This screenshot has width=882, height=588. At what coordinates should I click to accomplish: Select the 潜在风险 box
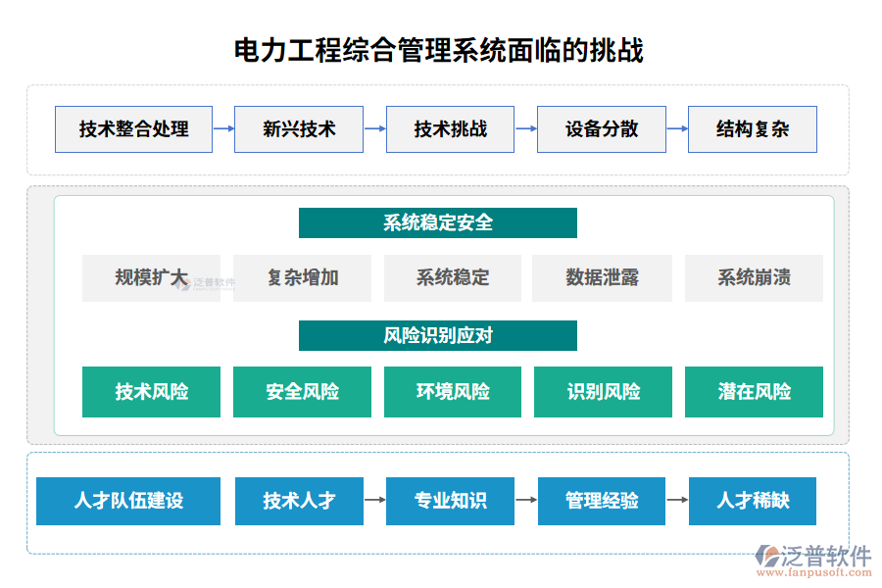pyautogui.click(x=753, y=392)
